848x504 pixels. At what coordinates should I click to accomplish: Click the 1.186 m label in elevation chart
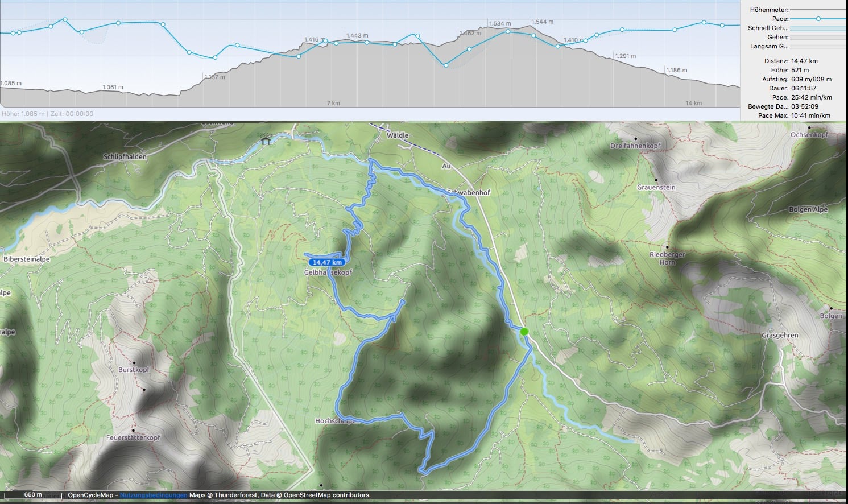(676, 71)
